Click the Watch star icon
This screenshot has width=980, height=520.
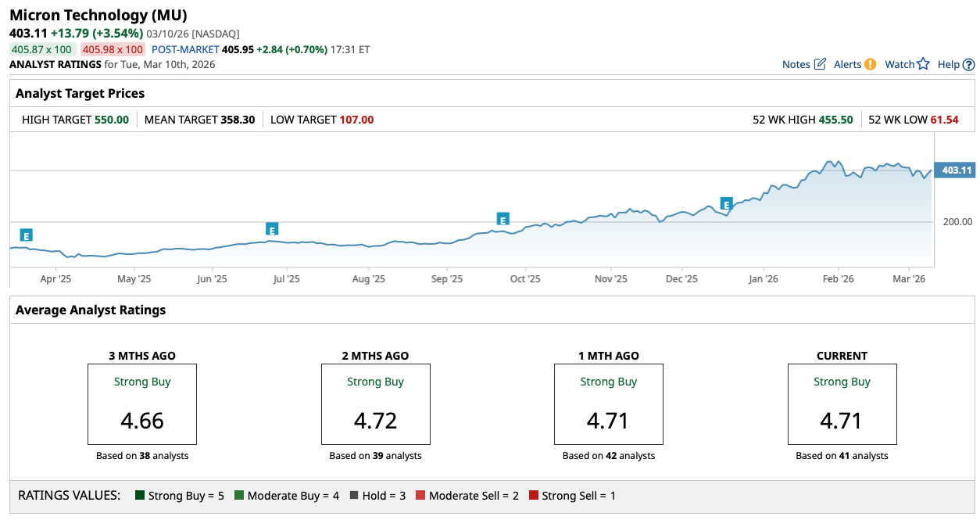[x=923, y=64]
